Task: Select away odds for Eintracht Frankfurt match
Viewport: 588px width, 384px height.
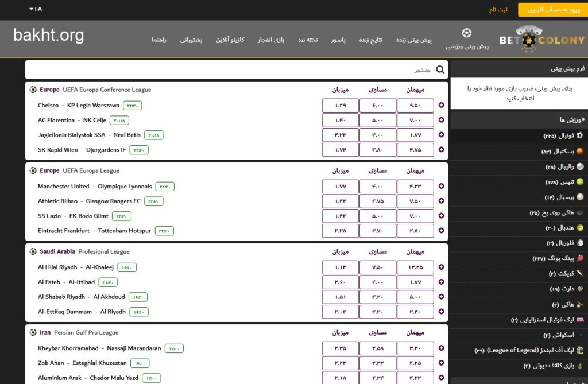Action: click(x=415, y=231)
